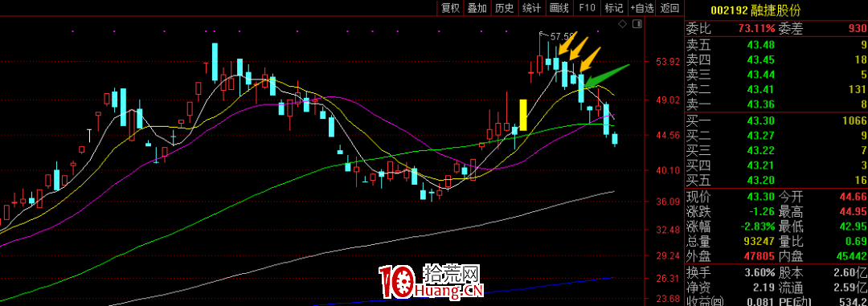The width and height of the screenshot is (868, 306).
Task: Click the 标记 mark button
Action: [614, 8]
